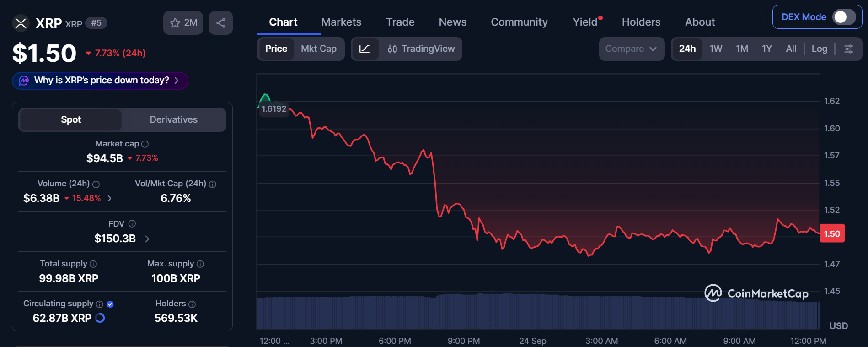Viewport: 868px width, 347px height.
Task: Open FDV info icon
Action: point(132,224)
